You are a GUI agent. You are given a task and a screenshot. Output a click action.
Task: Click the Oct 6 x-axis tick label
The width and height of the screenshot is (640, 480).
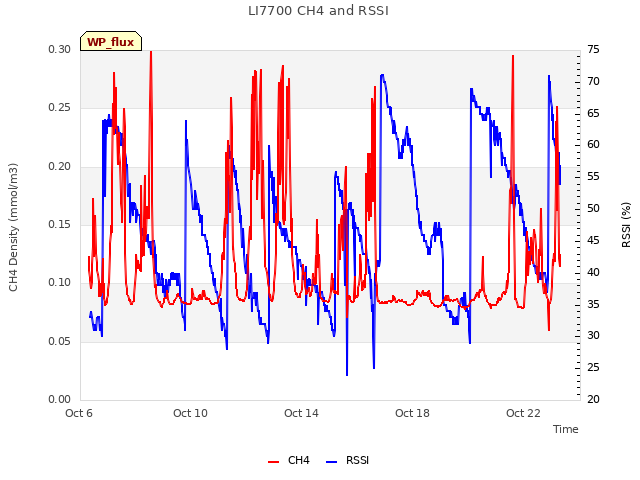[79, 413]
